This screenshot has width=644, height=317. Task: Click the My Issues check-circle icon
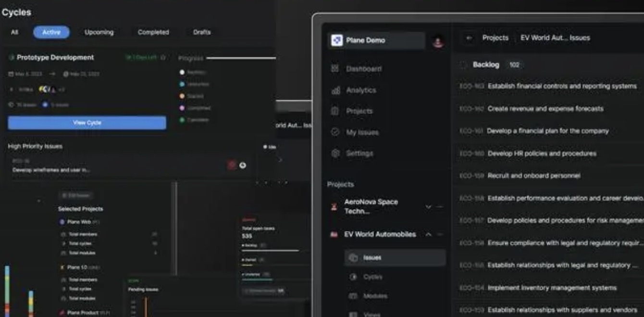tap(335, 132)
